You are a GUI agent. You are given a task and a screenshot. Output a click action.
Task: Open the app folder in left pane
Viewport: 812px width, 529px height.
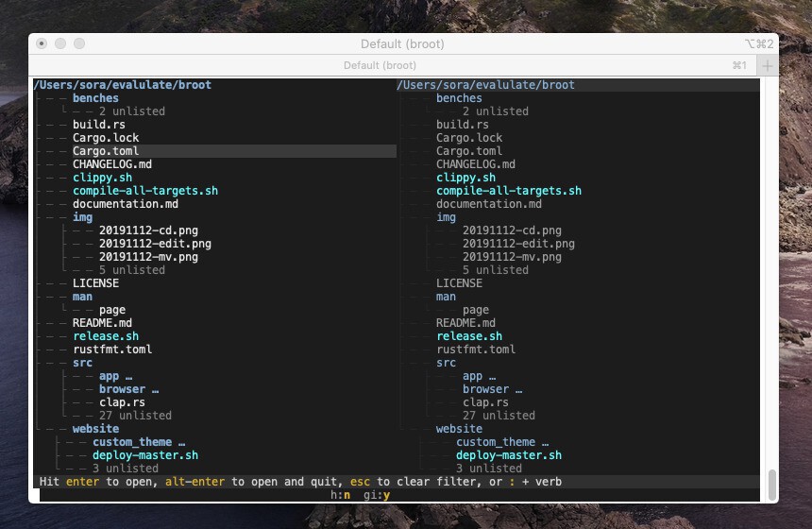point(109,376)
